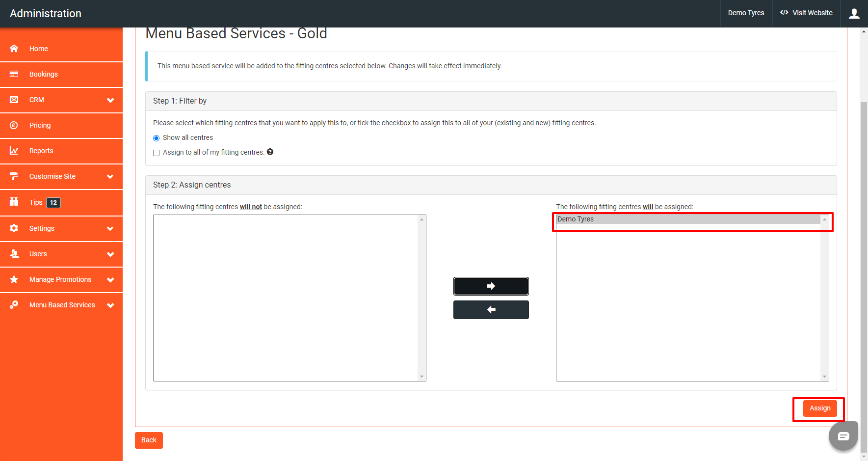868x461 pixels.
Task: Click the Tips briefcase icon
Action: (x=14, y=202)
